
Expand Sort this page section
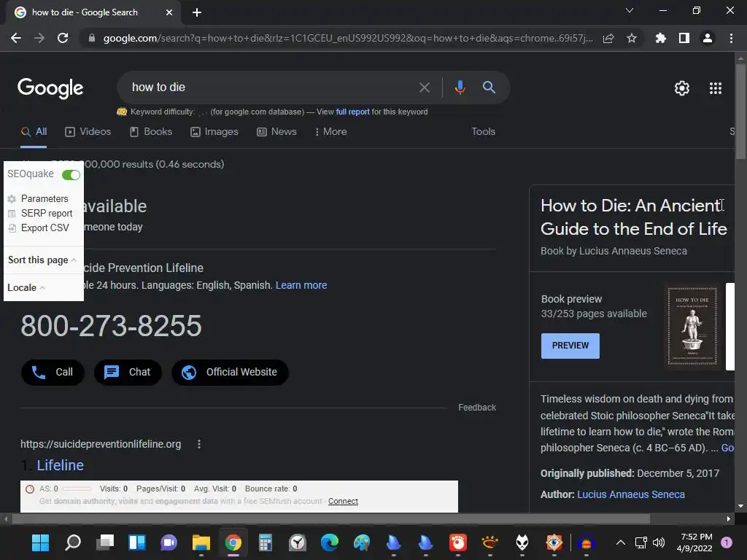pos(42,260)
